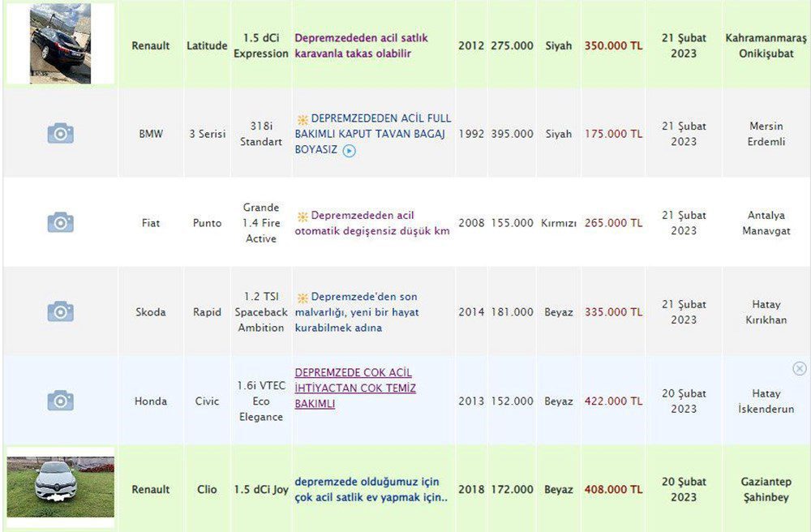Image resolution: width=811 pixels, height=532 pixels.
Task: Click camera placeholder icon in Honda Civic row
Action: (x=60, y=401)
